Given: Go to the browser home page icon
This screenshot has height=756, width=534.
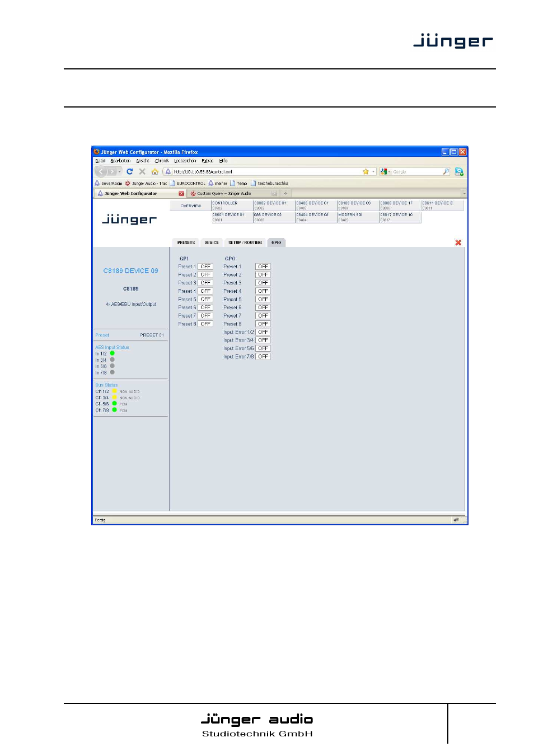Looking at the screenshot, I should [154, 172].
